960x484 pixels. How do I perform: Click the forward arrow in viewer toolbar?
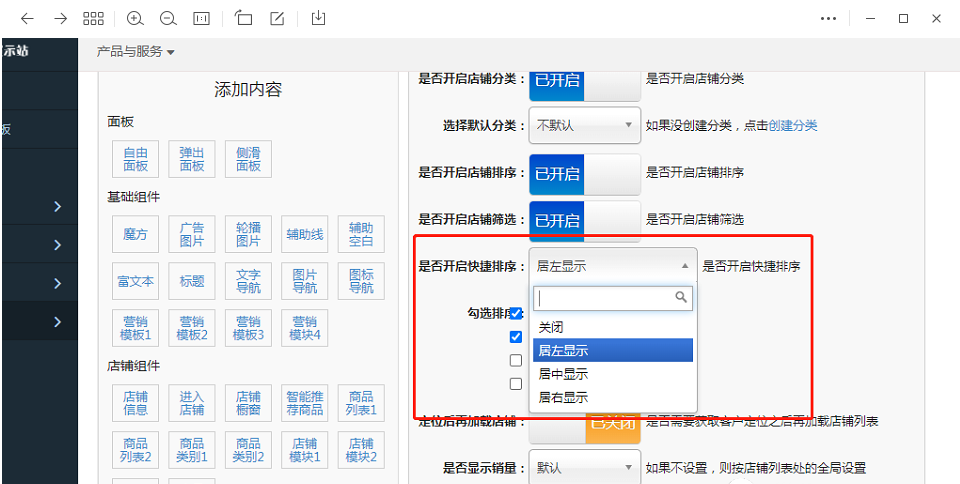[60, 19]
